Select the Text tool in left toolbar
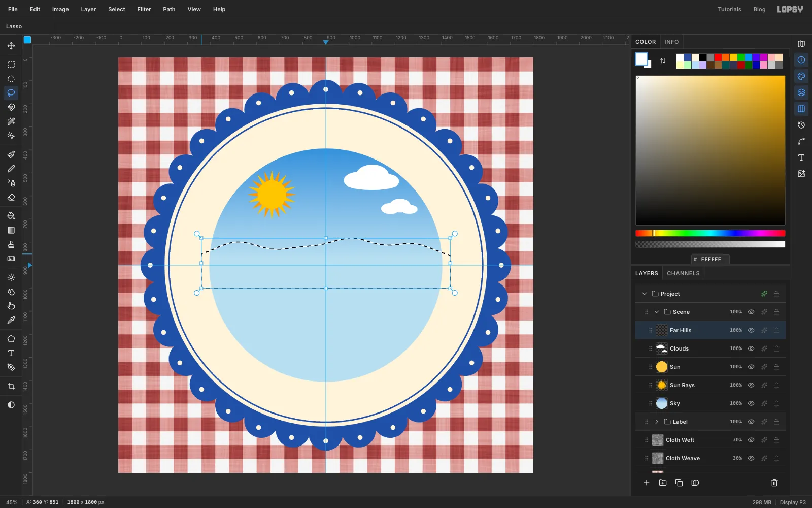812x508 pixels. click(x=11, y=353)
